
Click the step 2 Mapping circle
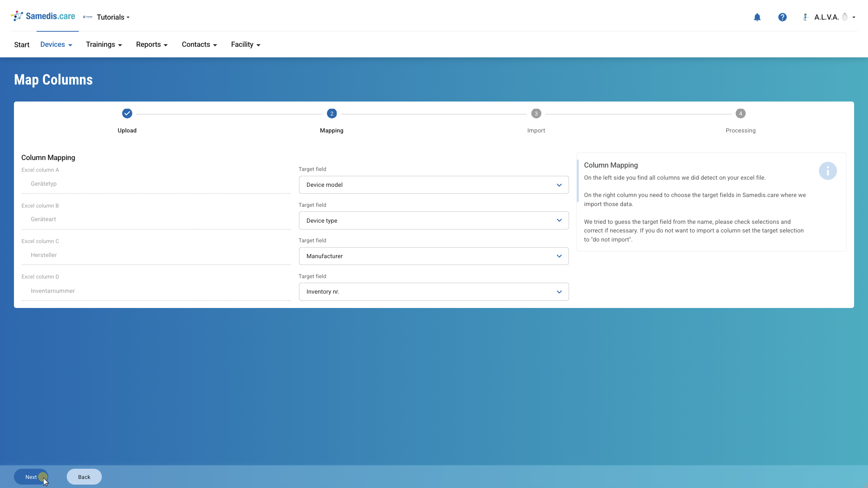click(332, 114)
